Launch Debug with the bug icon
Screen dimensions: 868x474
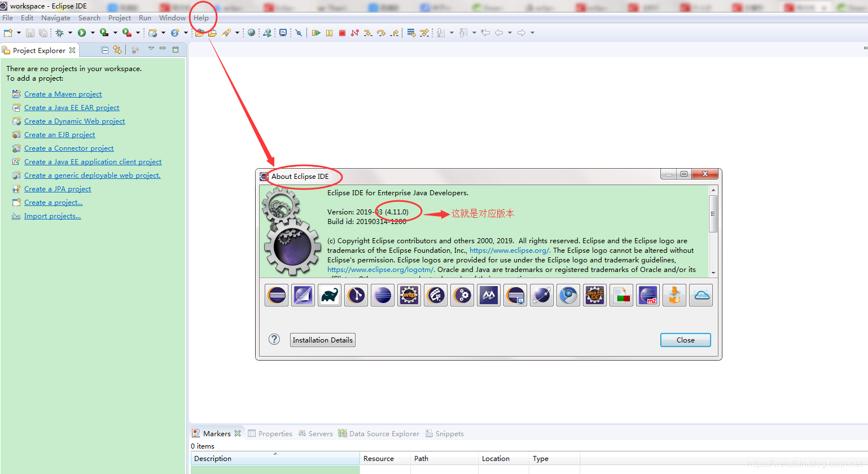tap(59, 33)
